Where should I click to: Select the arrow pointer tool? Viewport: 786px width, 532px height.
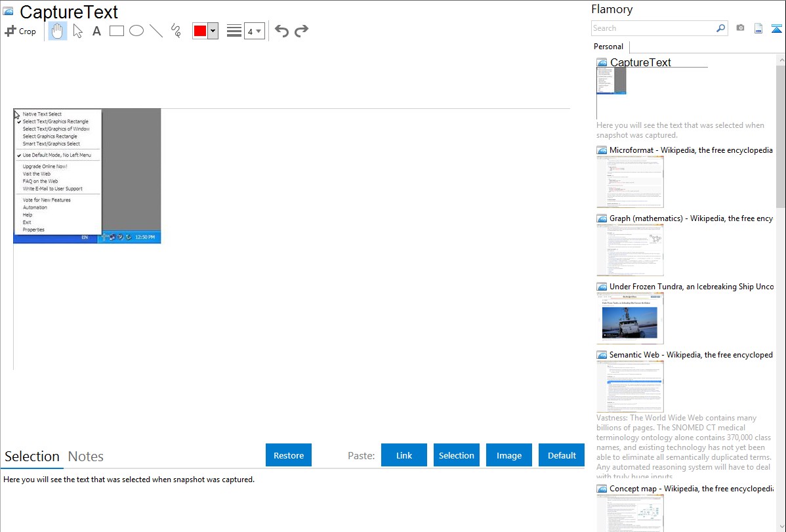coord(77,31)
